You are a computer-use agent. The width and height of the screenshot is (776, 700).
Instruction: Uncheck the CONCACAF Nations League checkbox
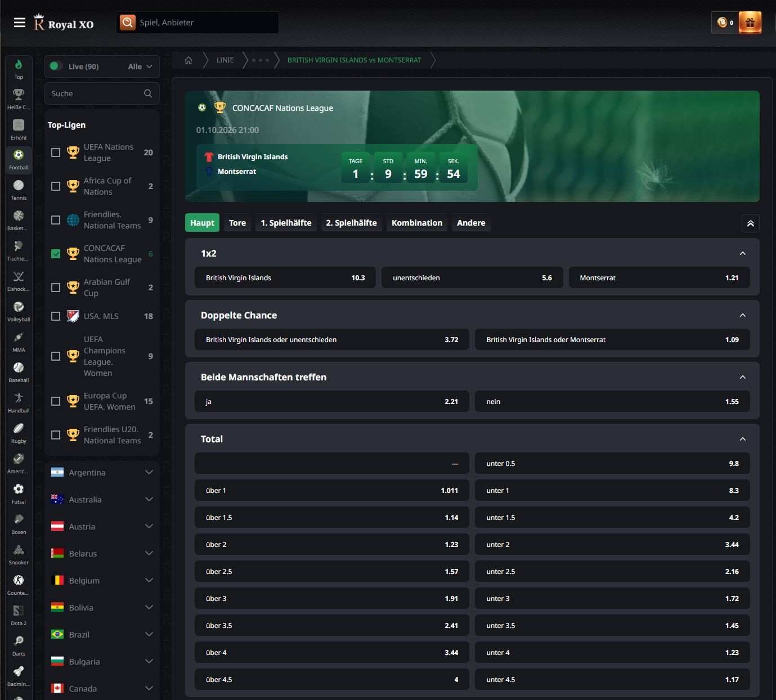[x=56, y=254]
